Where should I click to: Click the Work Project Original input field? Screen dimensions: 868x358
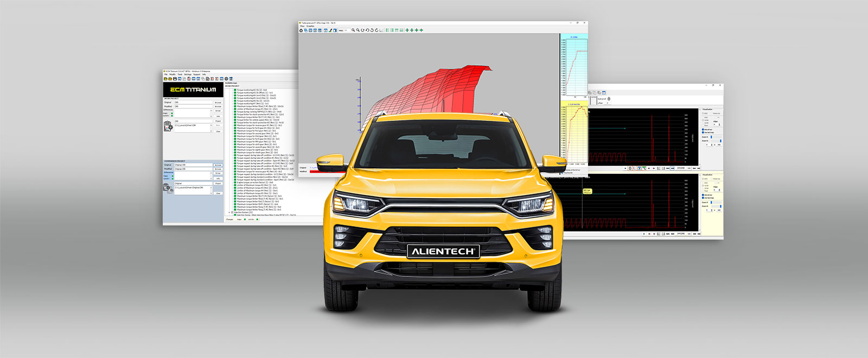(193, 102)
